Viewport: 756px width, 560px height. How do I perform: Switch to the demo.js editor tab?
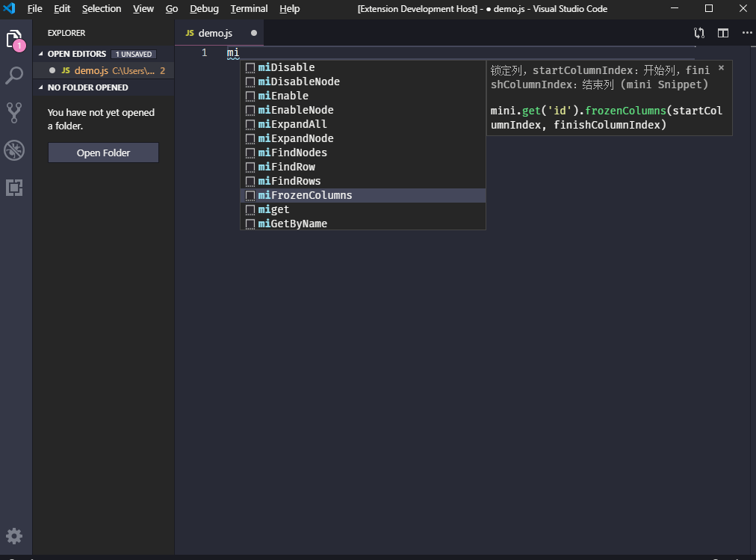(x=220, y=33)
